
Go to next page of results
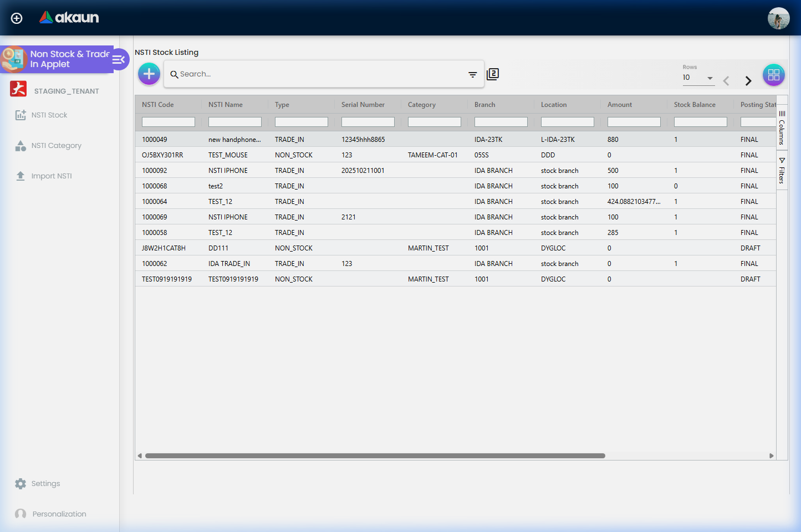pos(748,81)
